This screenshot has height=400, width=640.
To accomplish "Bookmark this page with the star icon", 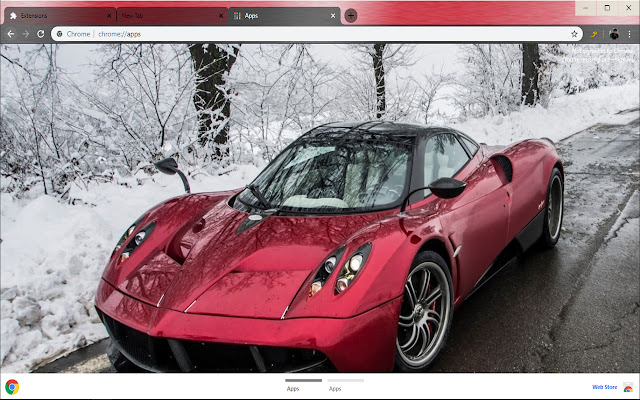I will point(574,34).
